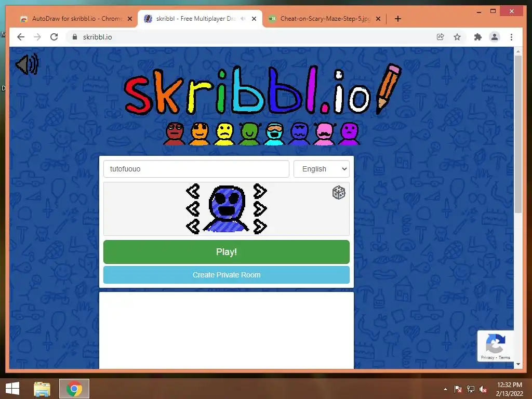Viewport: 532px width, 399px height.
Task: Open the taskbar clock and date
Action: 510,389
